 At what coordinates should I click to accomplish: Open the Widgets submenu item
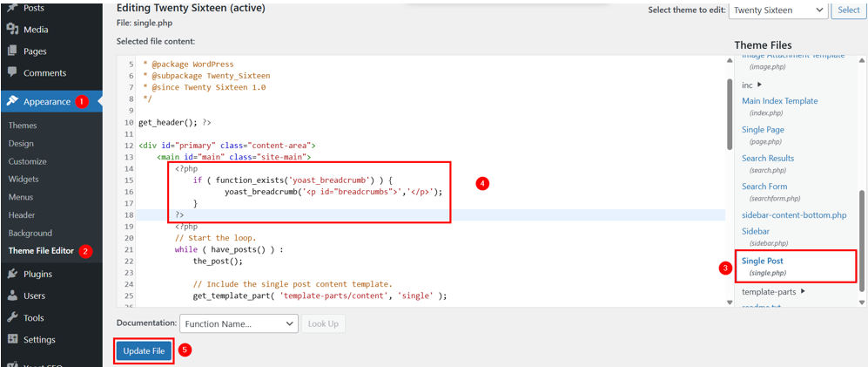pos(24,179)
